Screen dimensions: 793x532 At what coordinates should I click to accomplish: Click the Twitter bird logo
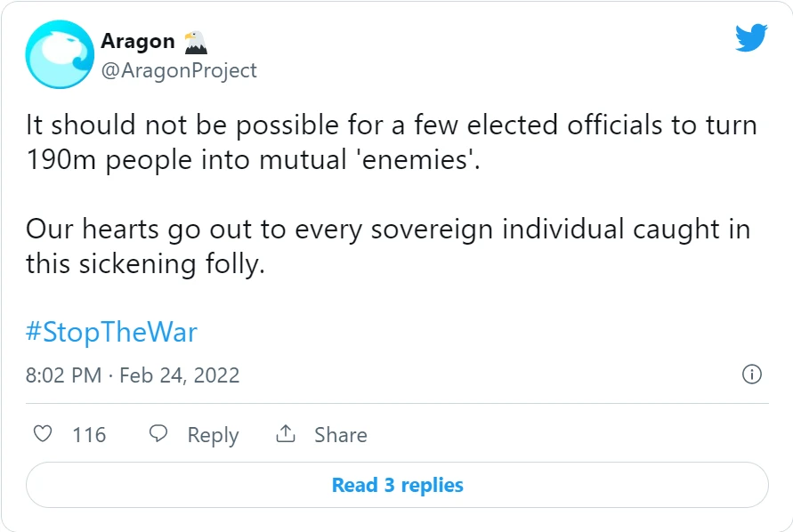click(751, 37)
